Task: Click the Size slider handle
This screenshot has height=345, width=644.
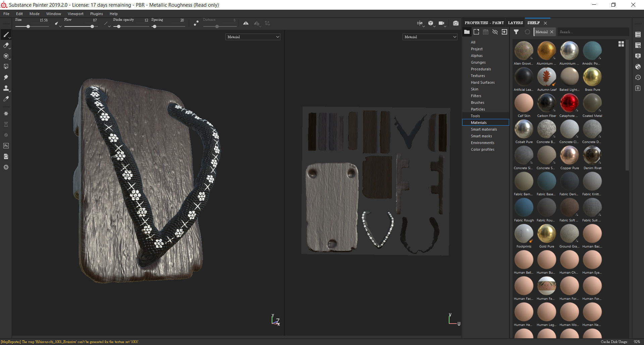Action: (28, 26)
